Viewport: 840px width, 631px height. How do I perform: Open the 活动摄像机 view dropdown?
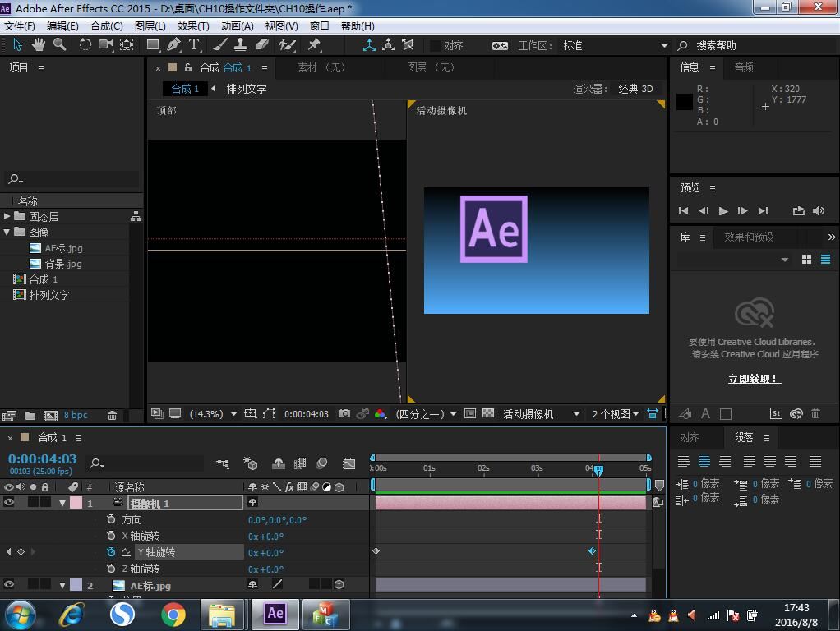pos(541,414)
